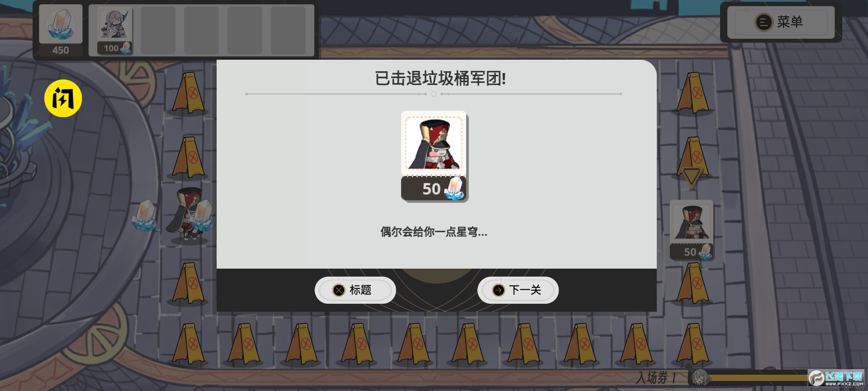868x391 pixels.
Task: Click the red-hat unit standing on the board
Action: point(188,214)
